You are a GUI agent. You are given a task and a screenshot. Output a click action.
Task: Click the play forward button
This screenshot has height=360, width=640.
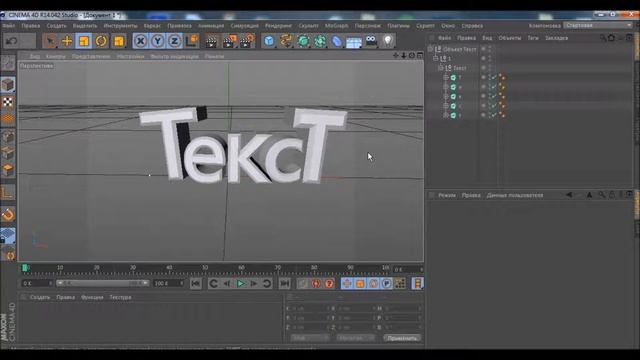(x=240, y=283)
